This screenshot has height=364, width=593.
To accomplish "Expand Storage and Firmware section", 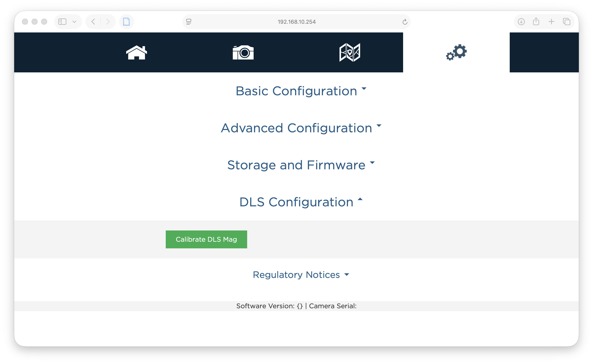I will (x=301, y=165).
